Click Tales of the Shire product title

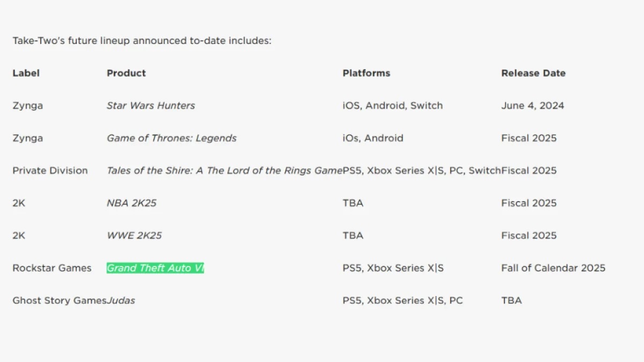point(224,171)
